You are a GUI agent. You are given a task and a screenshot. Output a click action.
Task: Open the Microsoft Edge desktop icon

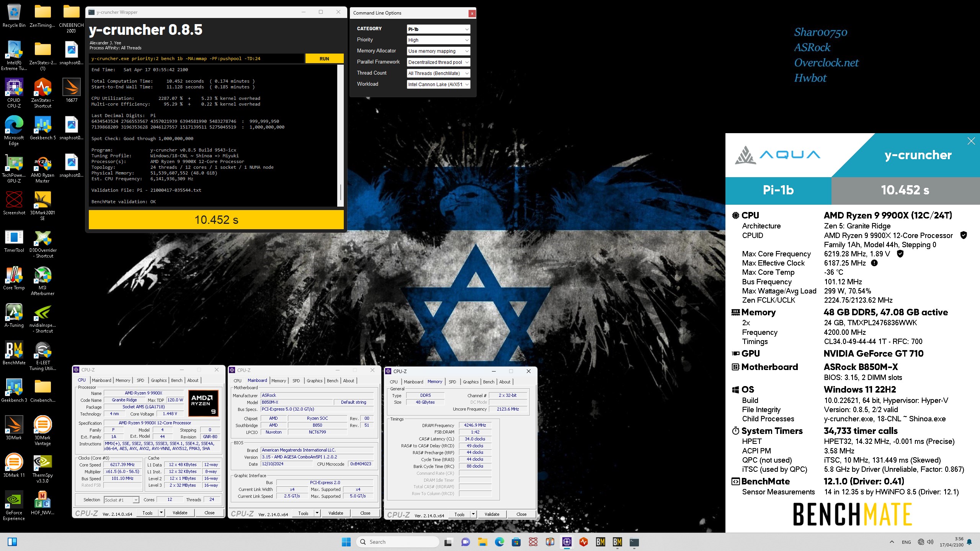pyautogui.click(x=14, y=131)
